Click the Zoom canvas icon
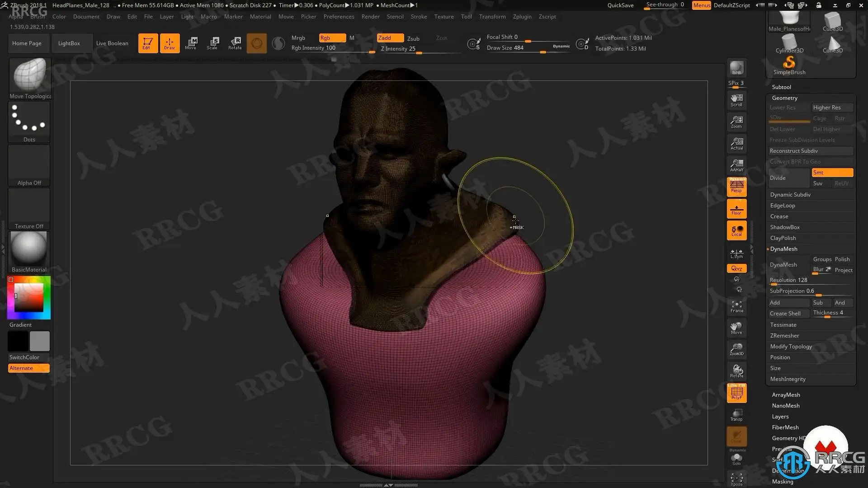The width and height of the screenshot is (868, 488). point(736,122)
